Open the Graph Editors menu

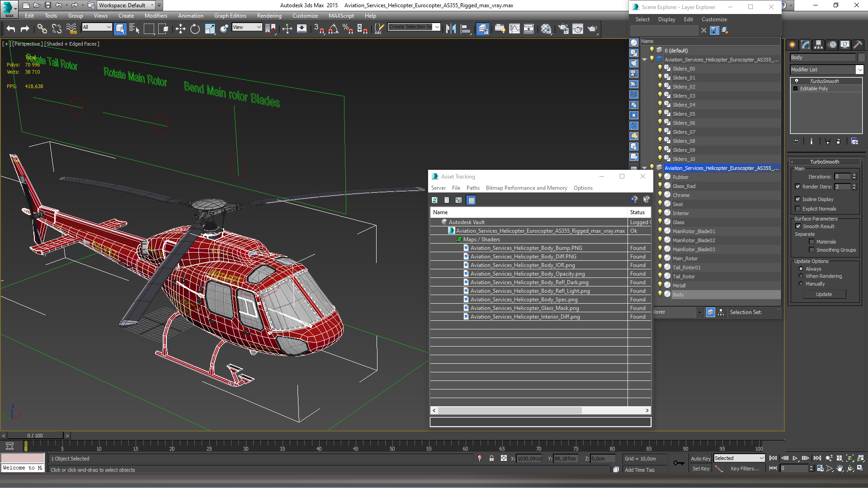230,16
